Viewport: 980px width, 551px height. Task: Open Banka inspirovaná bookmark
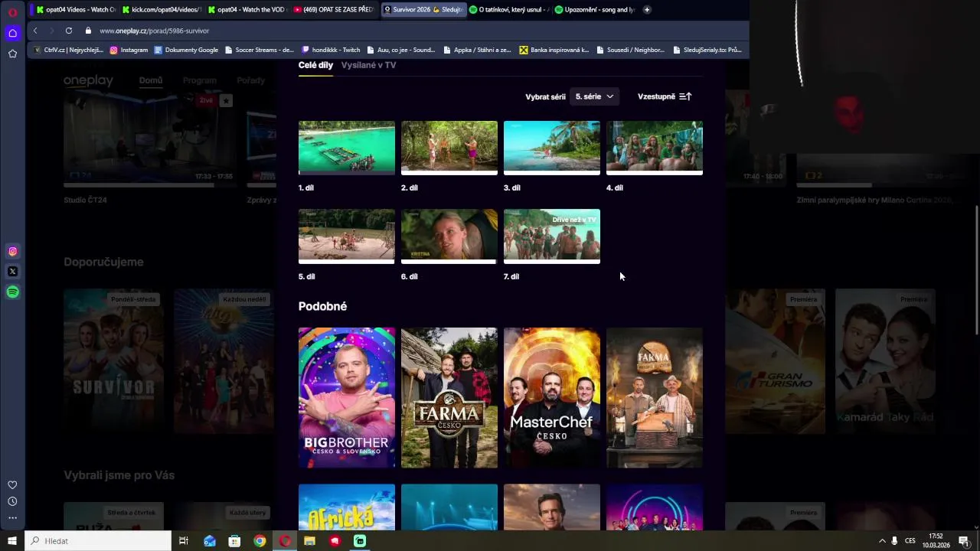(x=554, y=50)
